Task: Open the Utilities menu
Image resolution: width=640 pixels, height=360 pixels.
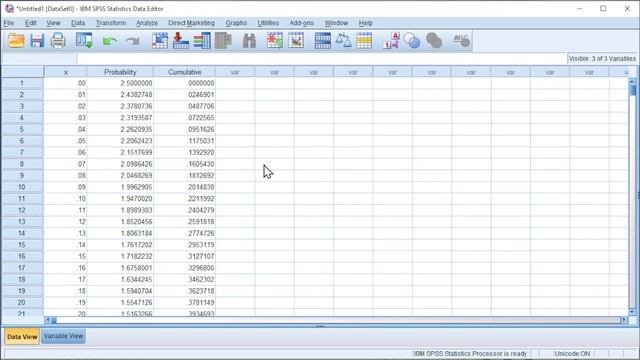Action: click(268, 23)
